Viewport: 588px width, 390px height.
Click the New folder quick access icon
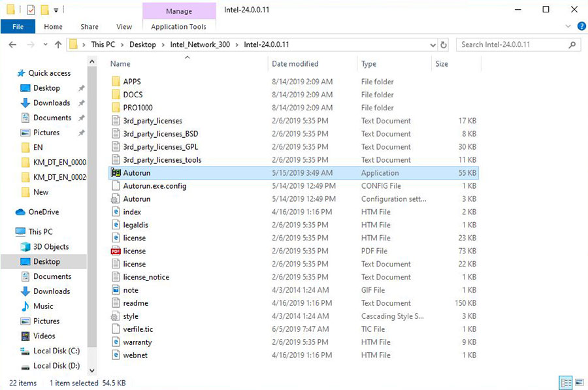point(44,10)
